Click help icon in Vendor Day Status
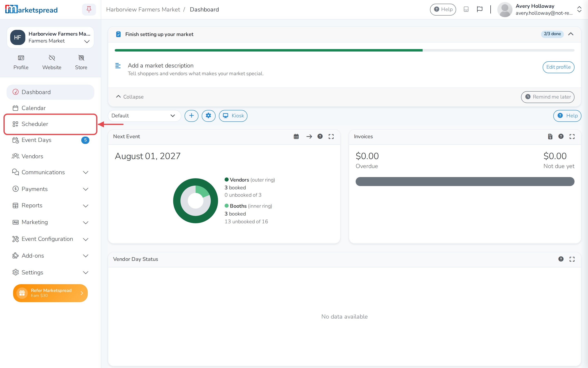This screenshot has width=588, height=368. (561, 259)
